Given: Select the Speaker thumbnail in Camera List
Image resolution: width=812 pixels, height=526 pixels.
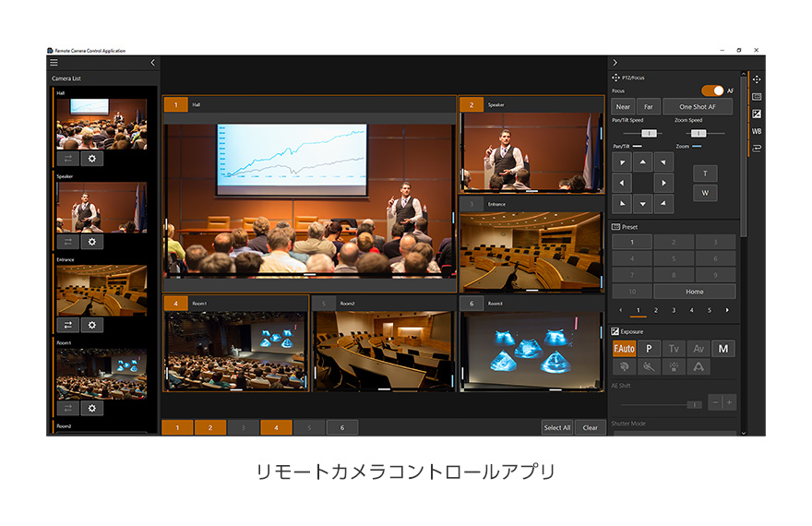Looking at the screenshot, I should (x=101, y=206).
